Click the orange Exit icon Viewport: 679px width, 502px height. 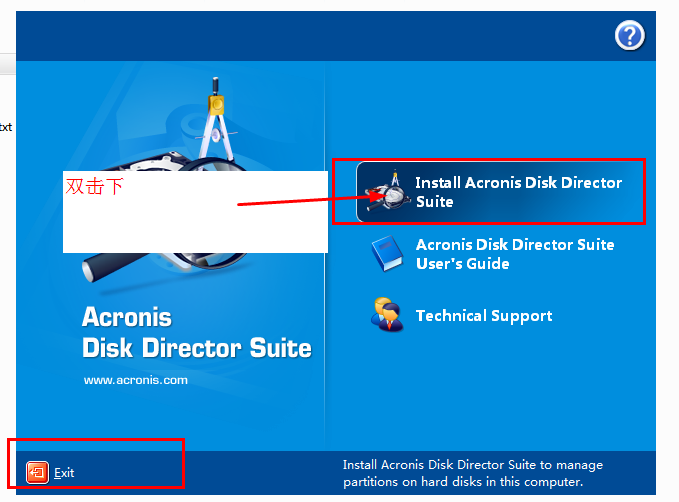37,472
